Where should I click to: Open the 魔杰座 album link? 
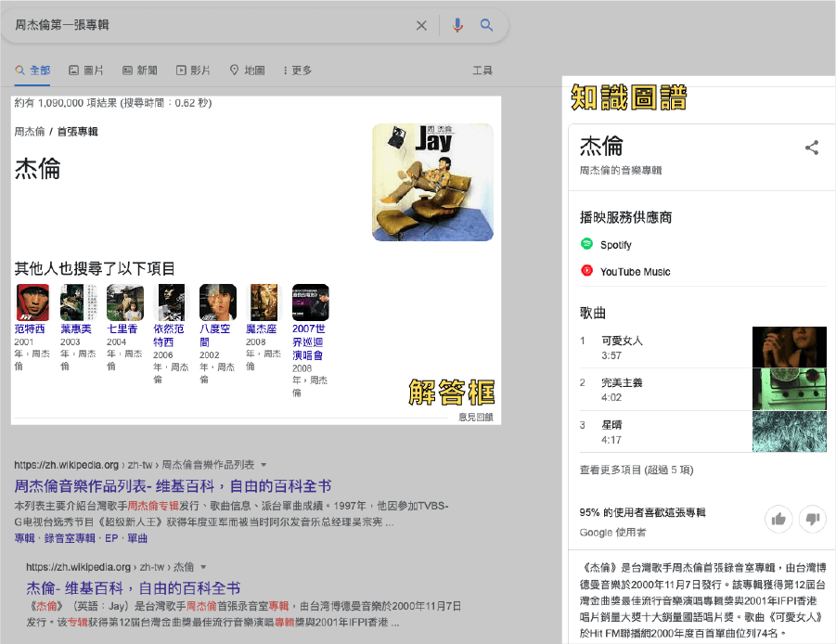coord(262,328)
